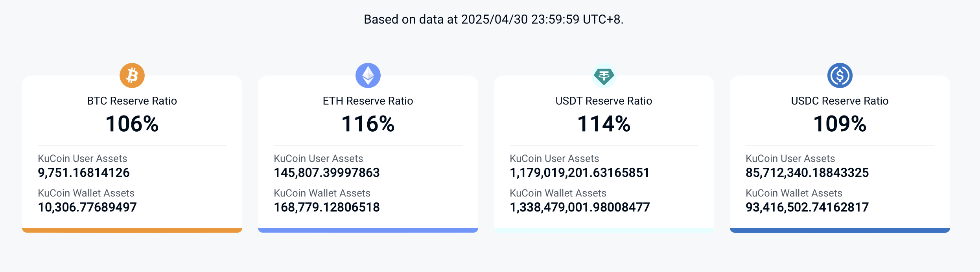Screen dimensions: 980x272
Task: Click "KuCoin Wallet Assets" label in USDC card
Action: pyautogui.click(x=794, y=193)
